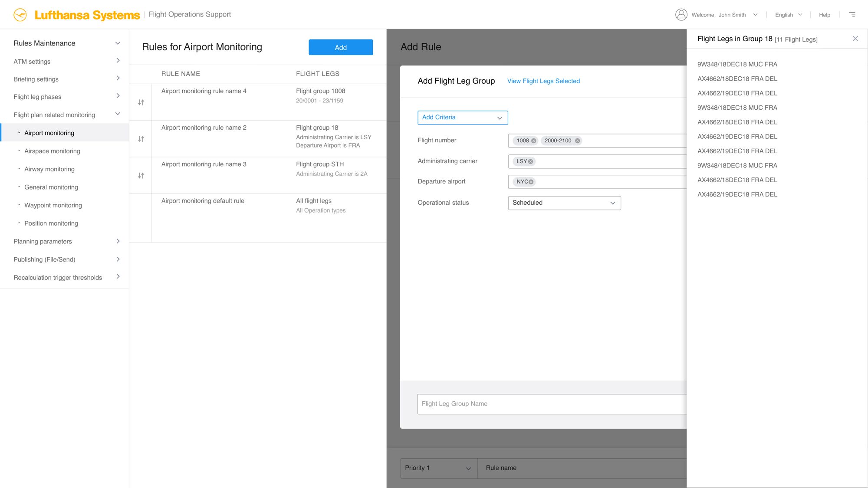The image size is (868, 488).
Task: Select first 9W348/18DEC18 MUC FRA flight leg
Action: (x=737, y=64)
